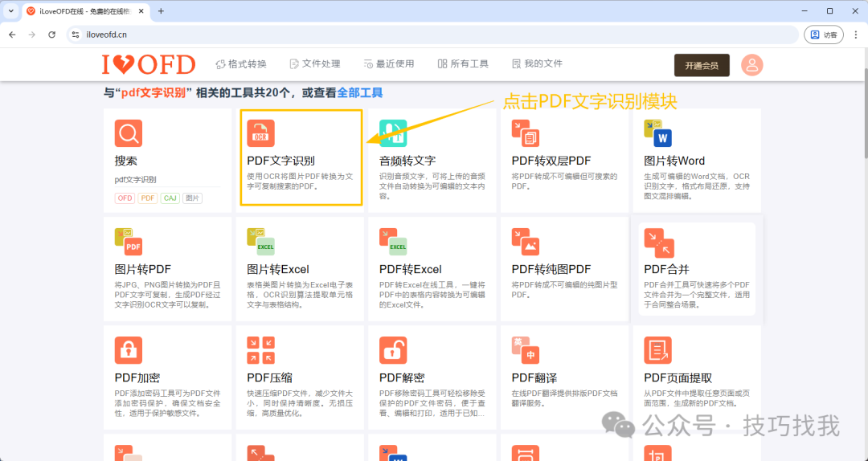Click the I Love OFD logo
The height and width of the screenshot is (461, 868).
[x=149, y=65]
